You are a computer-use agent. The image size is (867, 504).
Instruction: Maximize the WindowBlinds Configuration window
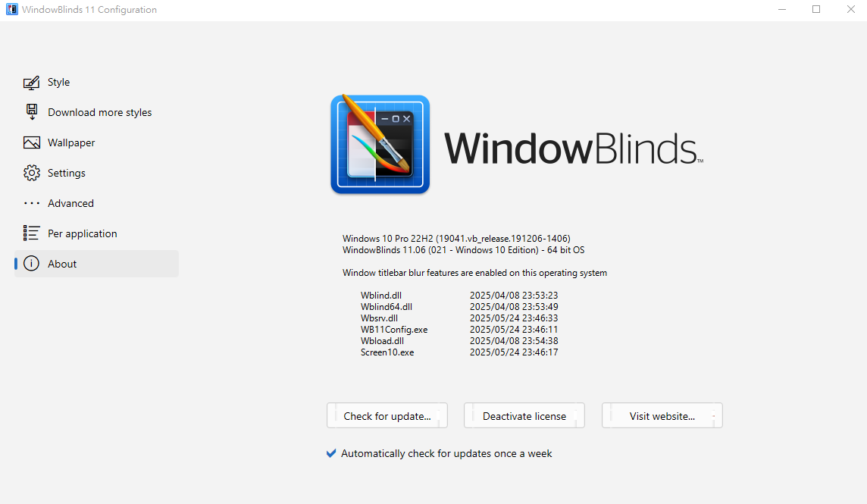pos(816,9)
